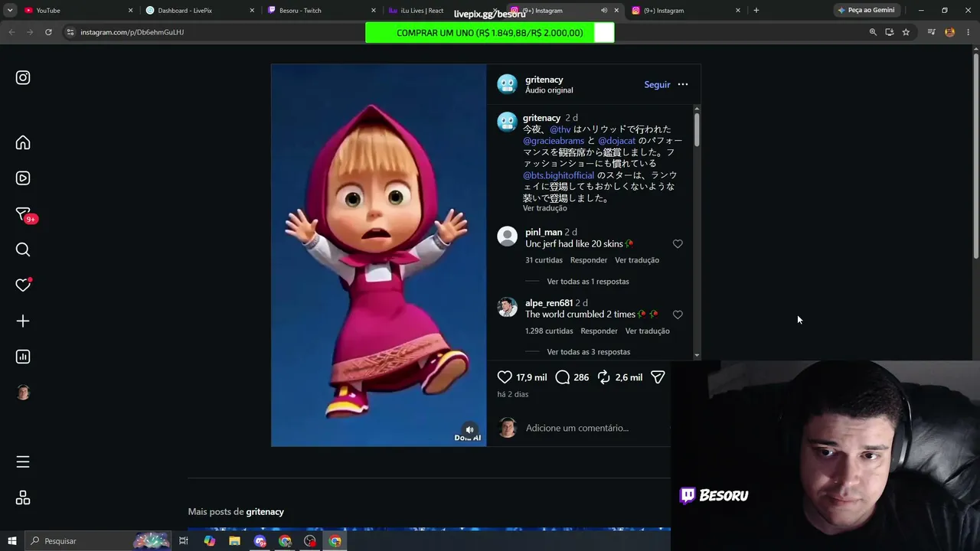980x551 pixels.
Task: Like the post with heart icon
Action: point(505,377)
